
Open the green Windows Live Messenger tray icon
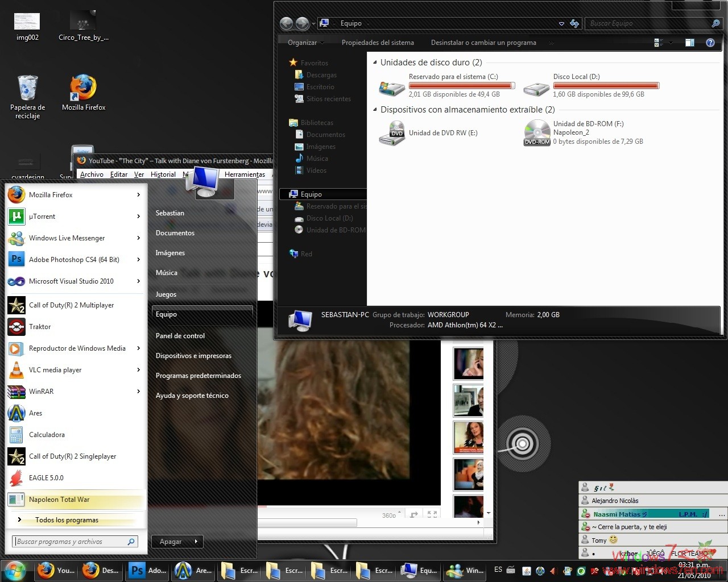(581, 571)
